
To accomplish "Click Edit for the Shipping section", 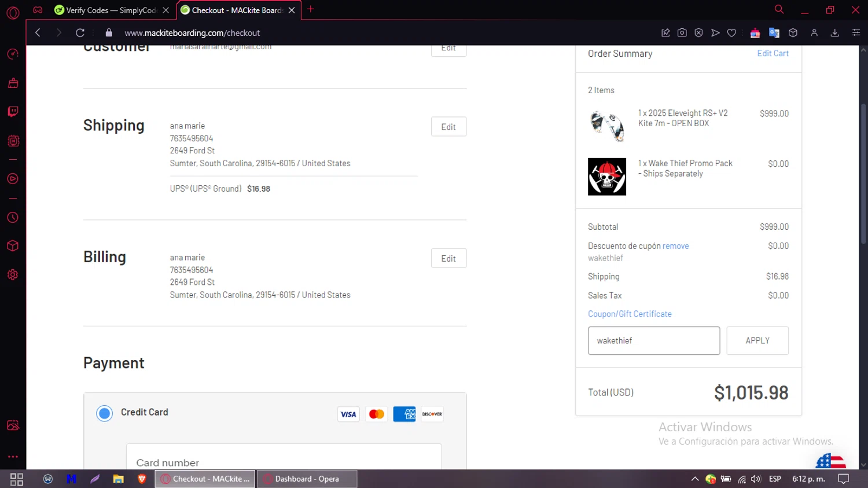I will pyautogui.click(x=448, y=127).
